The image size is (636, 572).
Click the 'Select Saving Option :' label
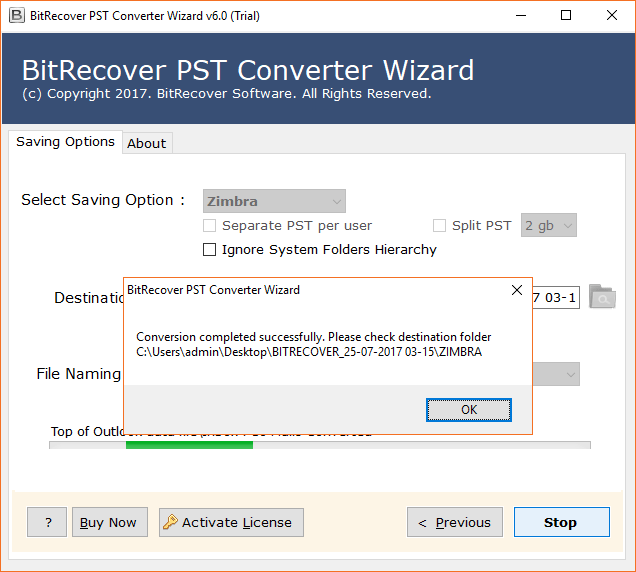(103, 200)
